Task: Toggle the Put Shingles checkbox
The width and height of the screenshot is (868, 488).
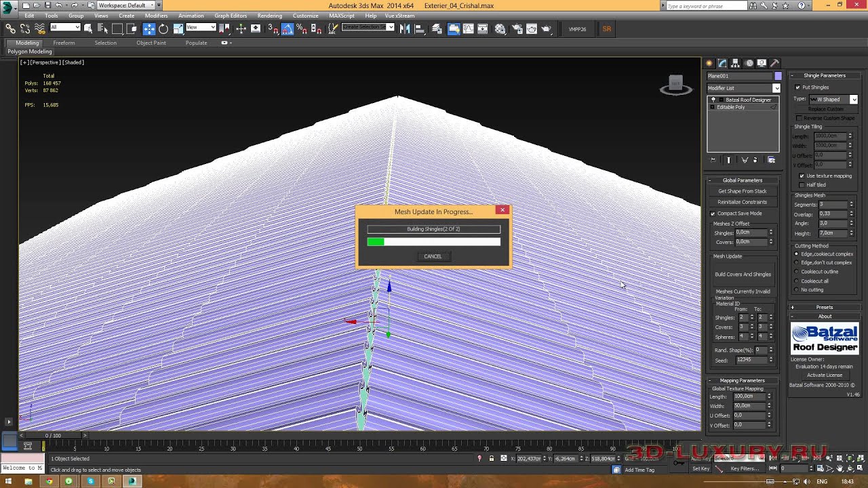Action: pyautogui.click(x=797, y=87)
